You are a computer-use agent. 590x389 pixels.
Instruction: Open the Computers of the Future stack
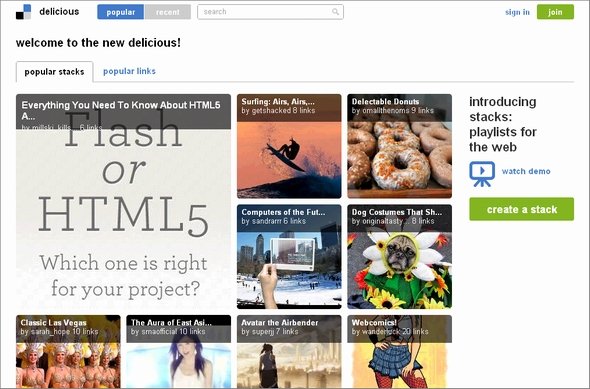[289, 257]
